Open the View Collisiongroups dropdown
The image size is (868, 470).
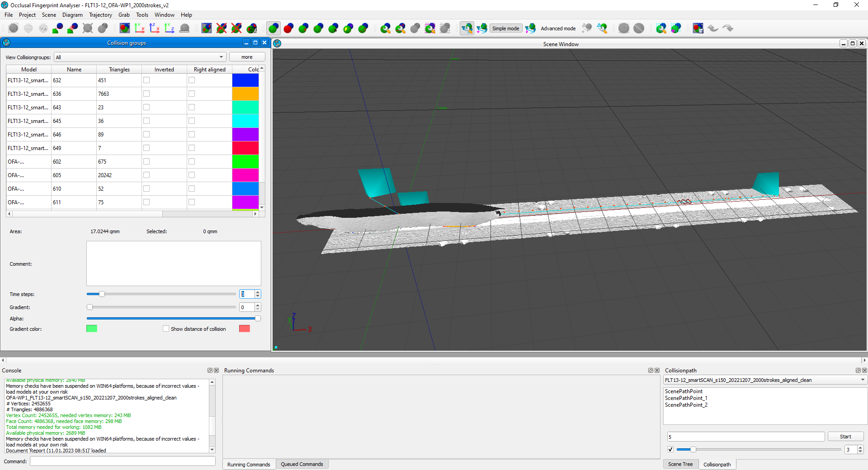[140, 57]
